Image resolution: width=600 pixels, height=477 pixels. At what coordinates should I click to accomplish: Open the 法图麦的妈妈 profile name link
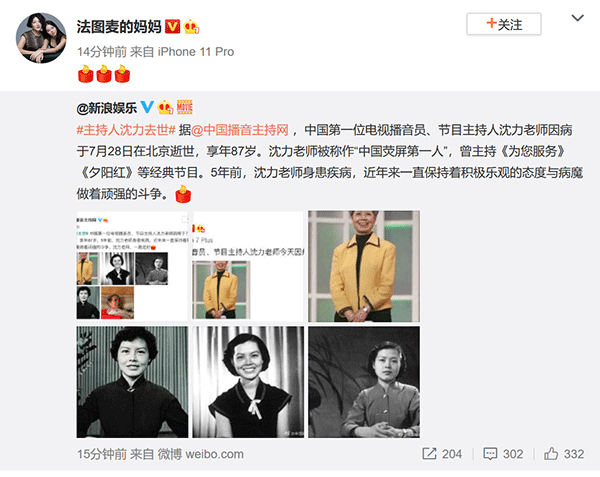click(119, 27)
